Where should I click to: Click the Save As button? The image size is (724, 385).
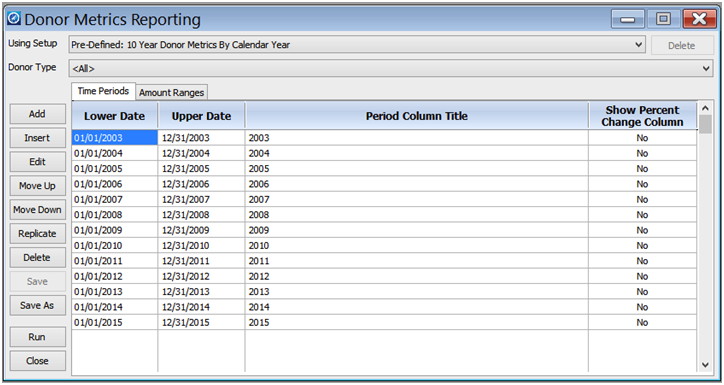point(37,305)
